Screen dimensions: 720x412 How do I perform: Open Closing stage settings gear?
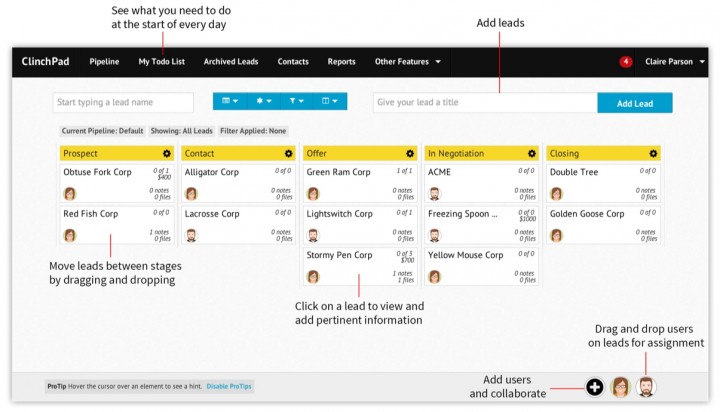point(653,153)
